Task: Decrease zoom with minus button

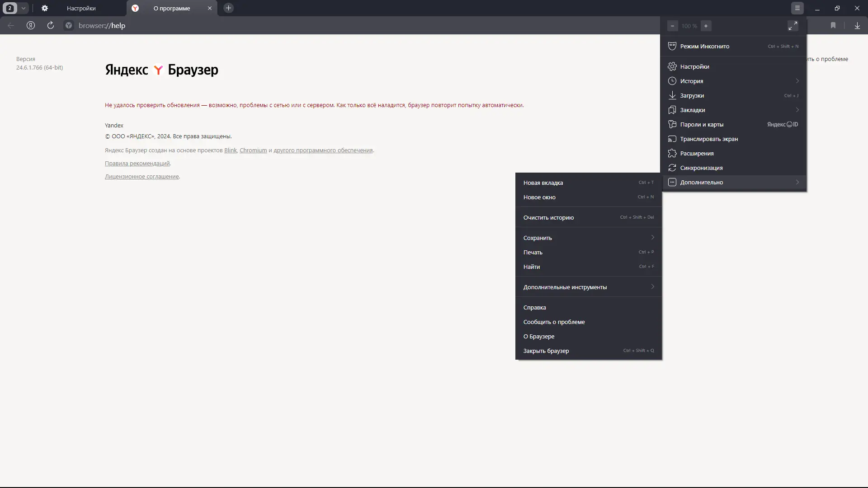Action: pyautogui.click(x=672, y=26)
